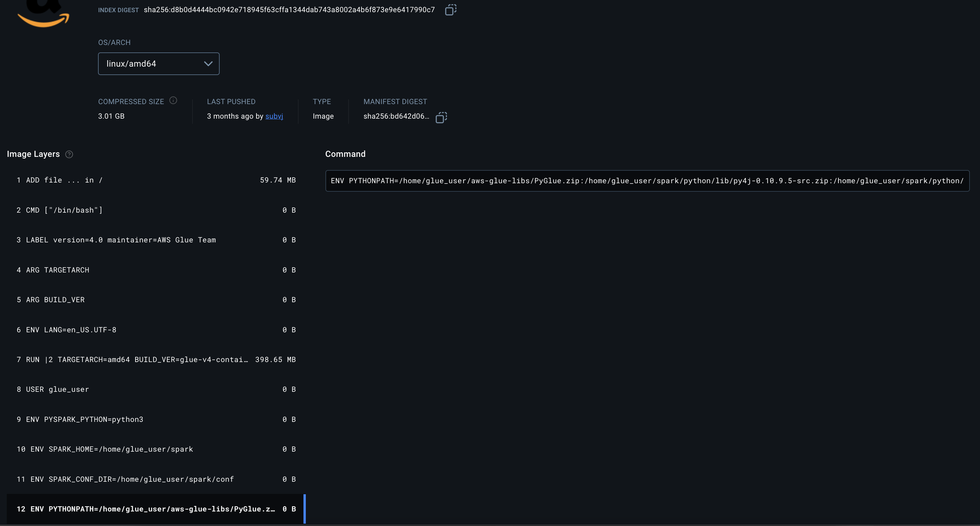The height and width of the screenshot is (526, 980).
Task: Click the Amazon logo image
Action: [43, 15]
